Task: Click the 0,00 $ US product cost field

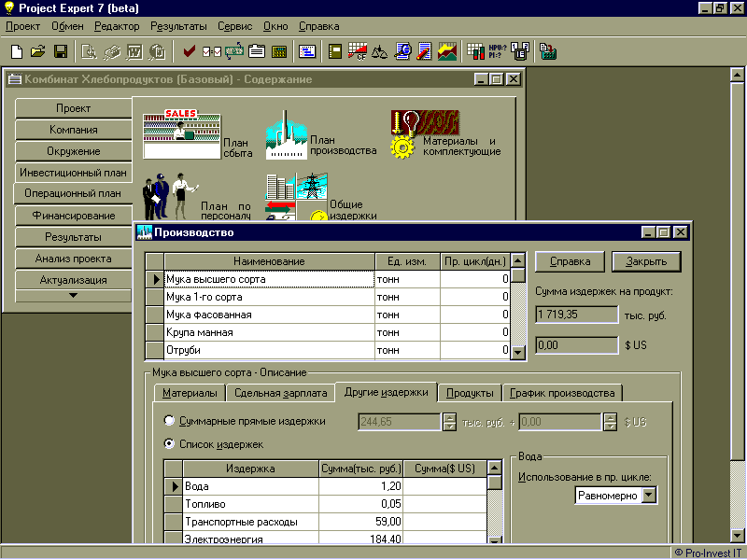Action: 576,345
